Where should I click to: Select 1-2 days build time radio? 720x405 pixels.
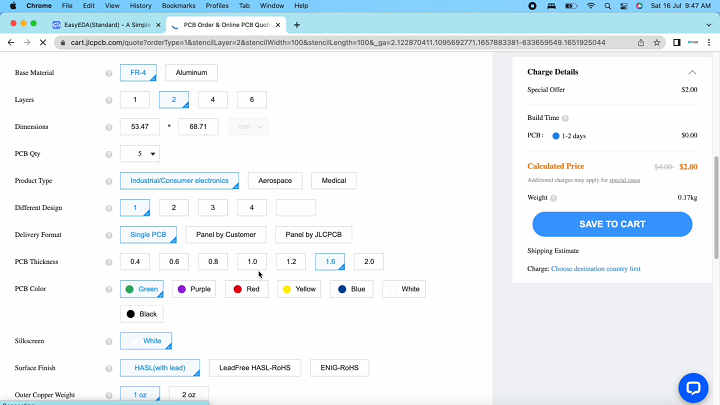pos(556,136)
